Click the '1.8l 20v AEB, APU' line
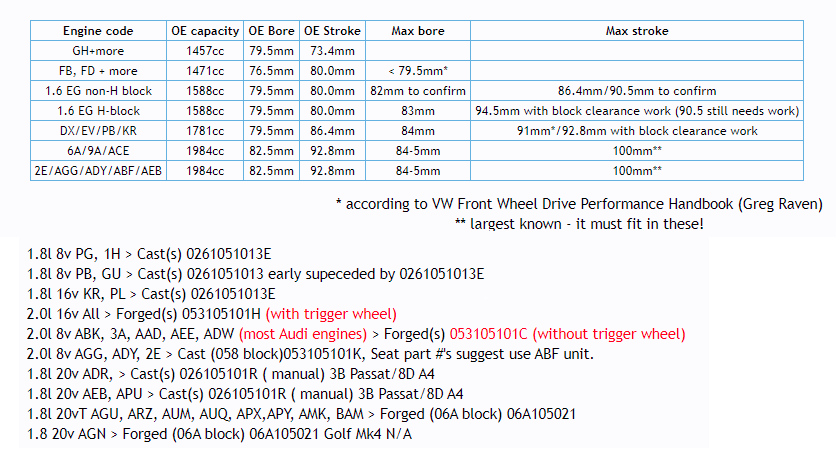The image size is (837, 451). pos(245,394)
